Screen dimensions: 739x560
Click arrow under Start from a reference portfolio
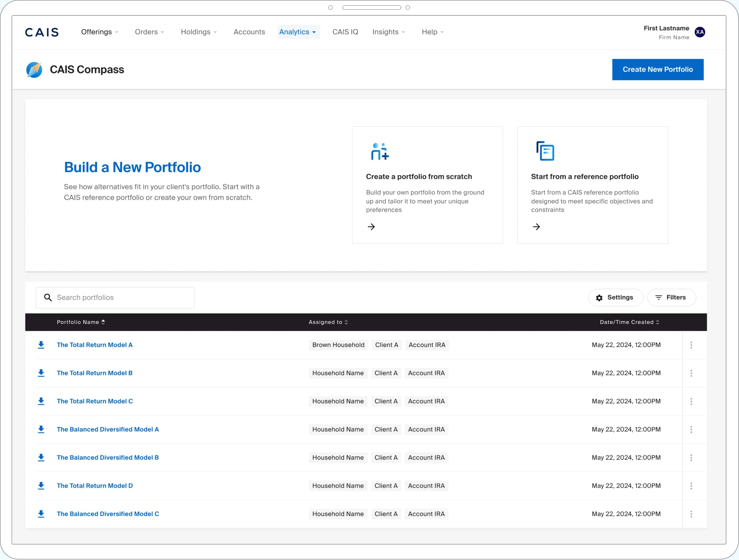pyautogui.click(x=536, y=227)
